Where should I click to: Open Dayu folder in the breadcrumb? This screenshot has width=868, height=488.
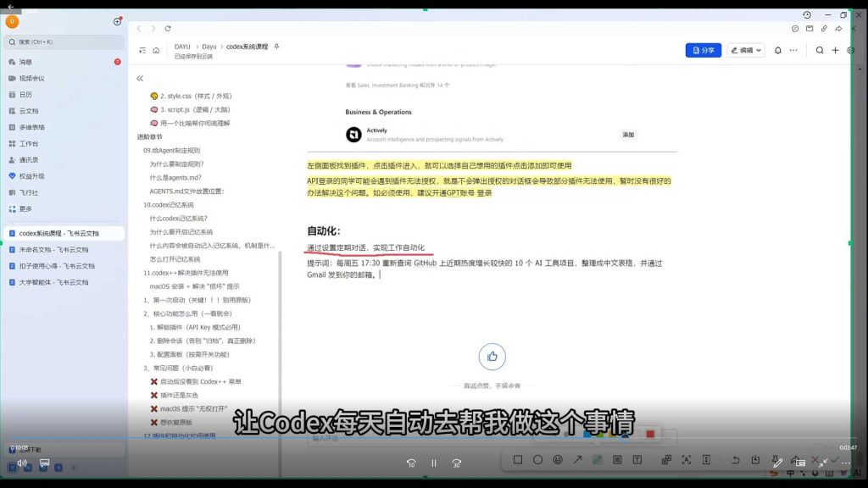pos(209,47)
